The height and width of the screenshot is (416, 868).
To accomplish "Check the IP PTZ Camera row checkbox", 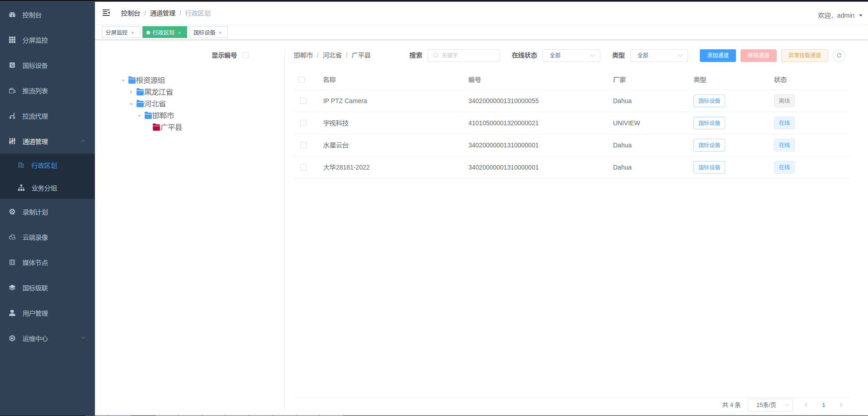I will pos(303,101).
